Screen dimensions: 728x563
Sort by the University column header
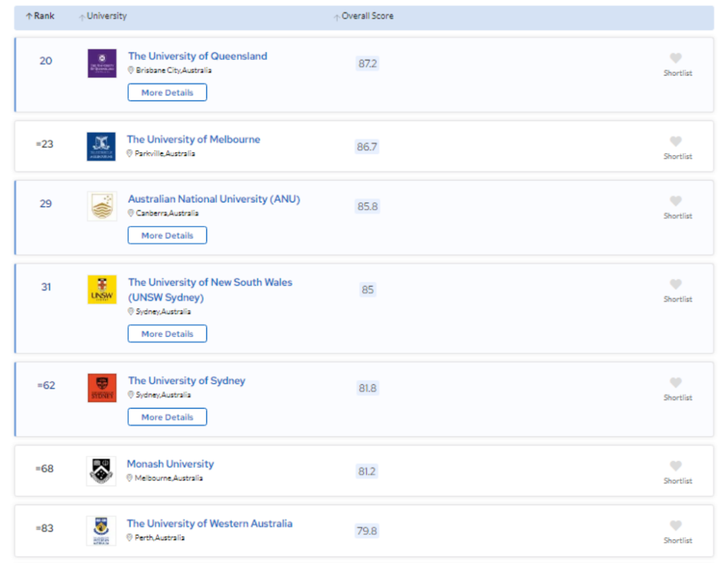click(102, 16)
